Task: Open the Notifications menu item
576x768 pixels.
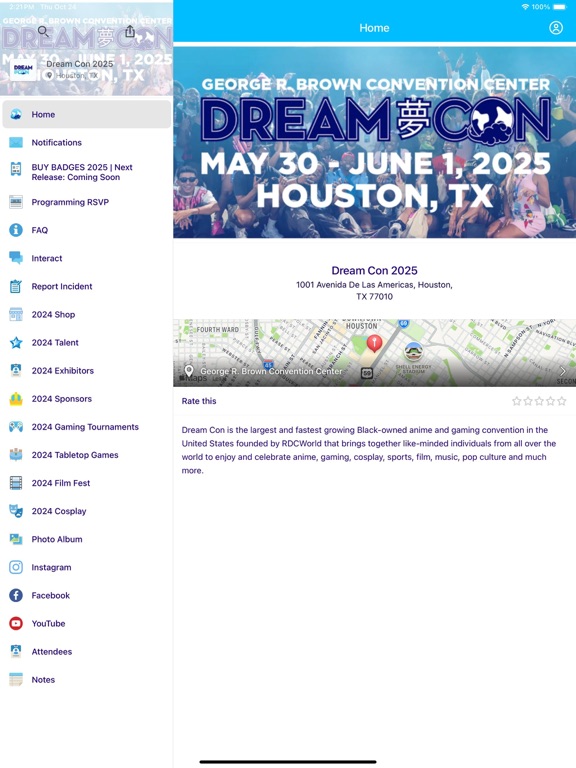Action: click(x=87, y=143)
